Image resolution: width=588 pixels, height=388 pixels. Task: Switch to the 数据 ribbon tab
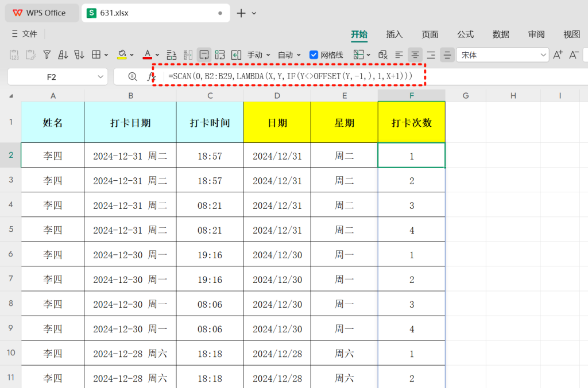click(x=501, y=34)
